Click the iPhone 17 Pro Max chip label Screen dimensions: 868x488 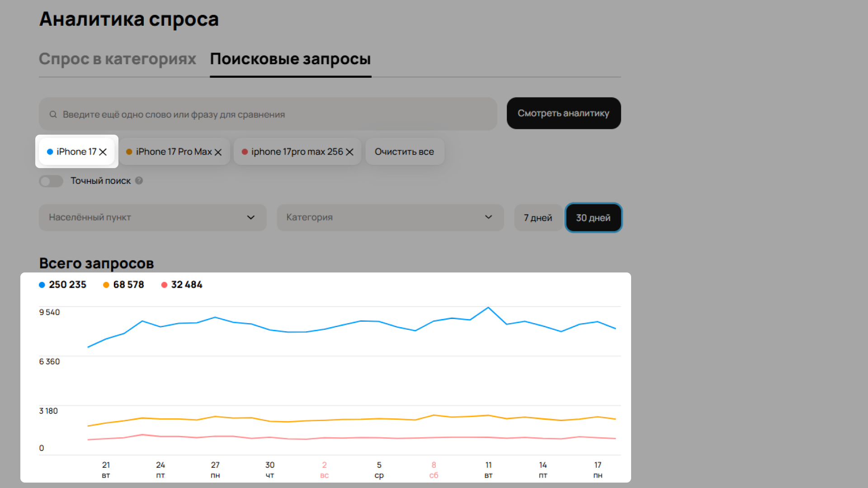pyautogui.click(x=174, y=152)
